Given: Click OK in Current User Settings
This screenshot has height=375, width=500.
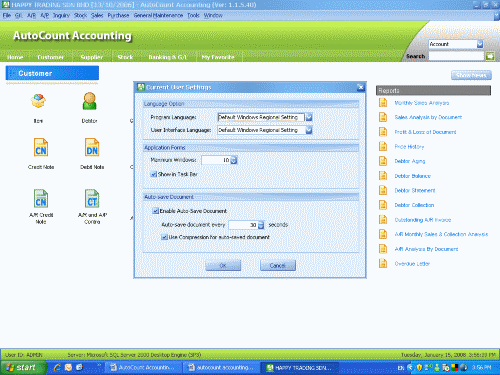Looking at the screenshot, I should click(223, 266).
